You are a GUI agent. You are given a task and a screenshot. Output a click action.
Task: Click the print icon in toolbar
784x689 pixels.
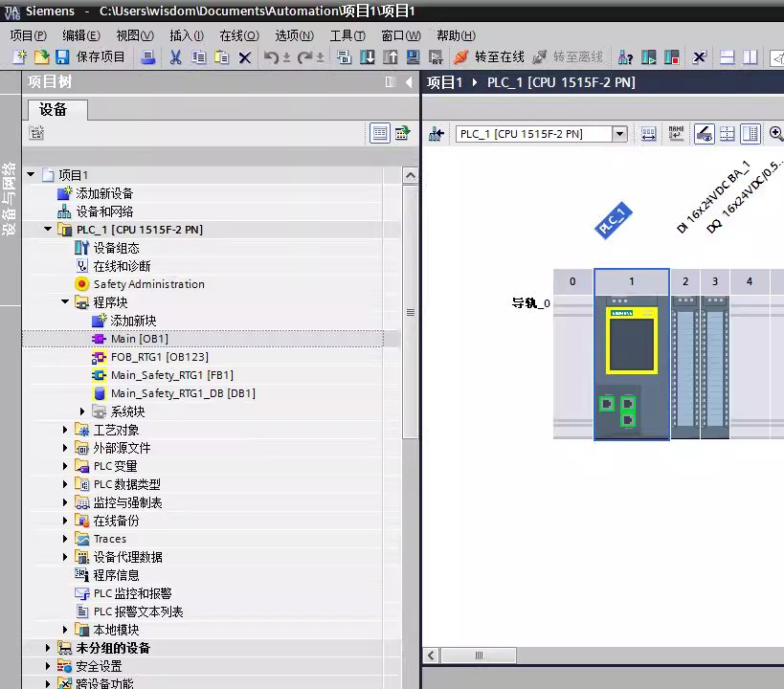(x=147, y=57)
